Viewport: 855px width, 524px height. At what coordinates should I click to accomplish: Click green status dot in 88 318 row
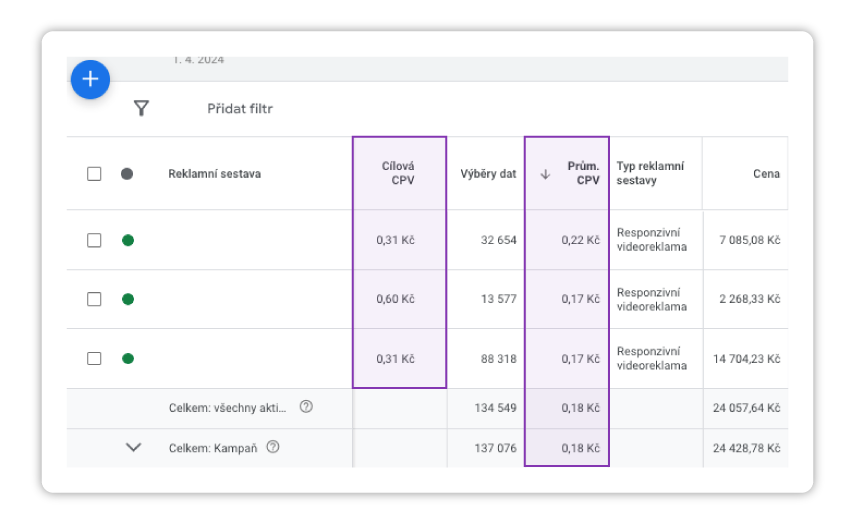pos(127,358)
